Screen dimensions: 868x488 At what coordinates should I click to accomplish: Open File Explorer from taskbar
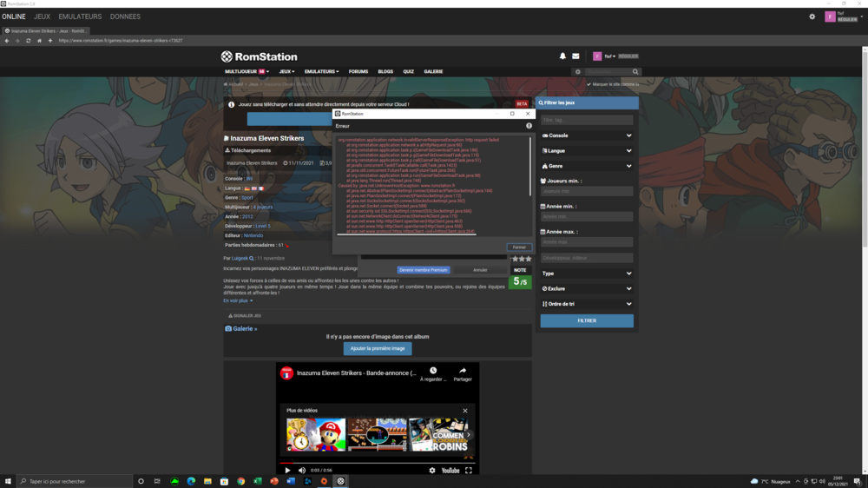pyautogui.click(x=207, y=481)
